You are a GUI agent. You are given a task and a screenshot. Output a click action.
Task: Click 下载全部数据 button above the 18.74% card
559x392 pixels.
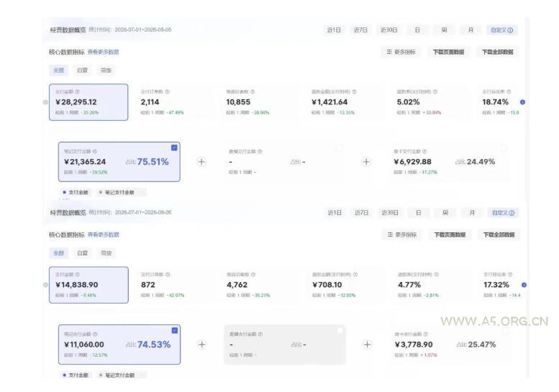point(498,52)
